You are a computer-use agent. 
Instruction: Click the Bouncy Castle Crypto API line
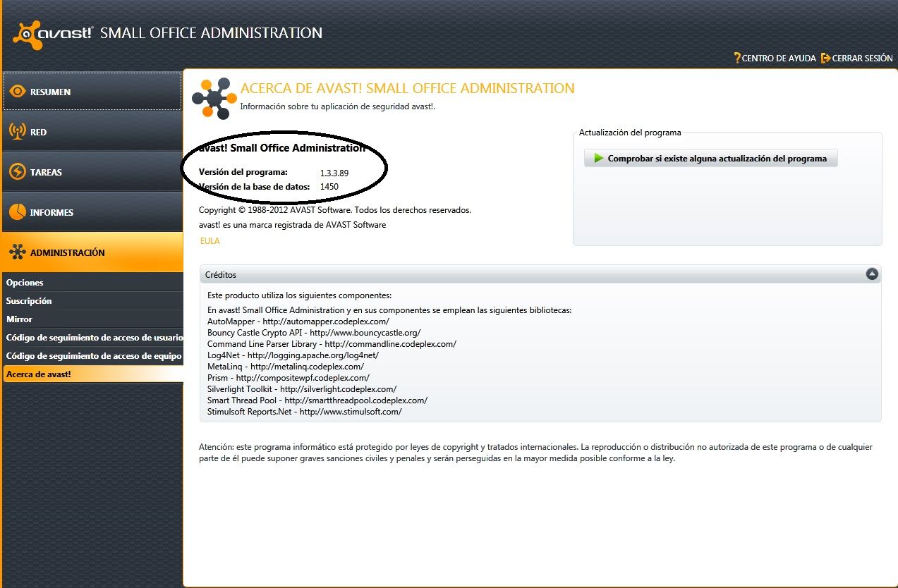(314, 333)
